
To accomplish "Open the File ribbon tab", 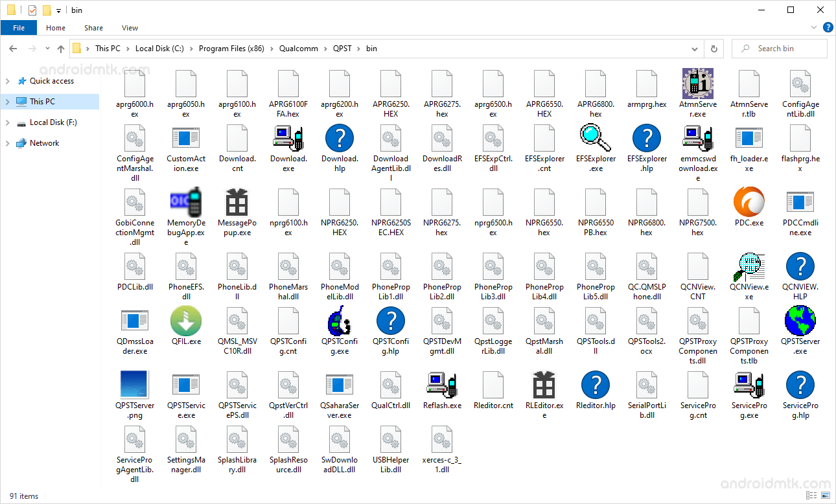I will [x=19, y=28].
